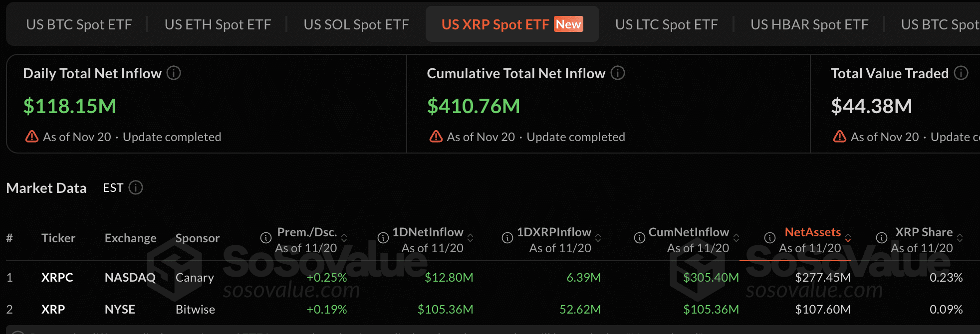The height and width of the screenshot is (334, 980).
Task: Toggle NetAssets column sort arrows
Action: click(x=848, y=238)
